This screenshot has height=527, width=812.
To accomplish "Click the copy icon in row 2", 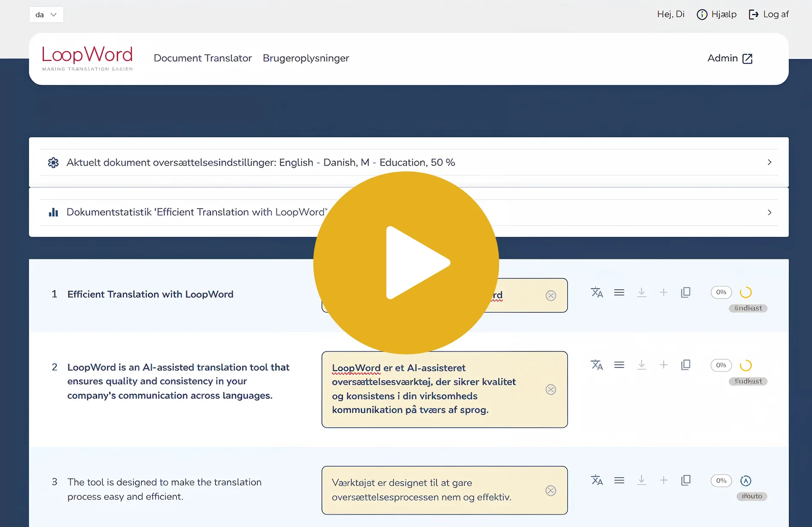I will click(685, 365).
